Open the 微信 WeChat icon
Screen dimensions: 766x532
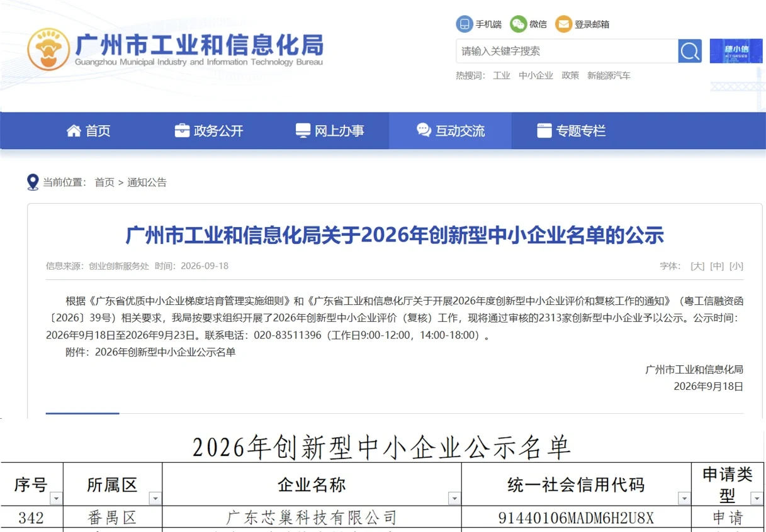(519, 24)
